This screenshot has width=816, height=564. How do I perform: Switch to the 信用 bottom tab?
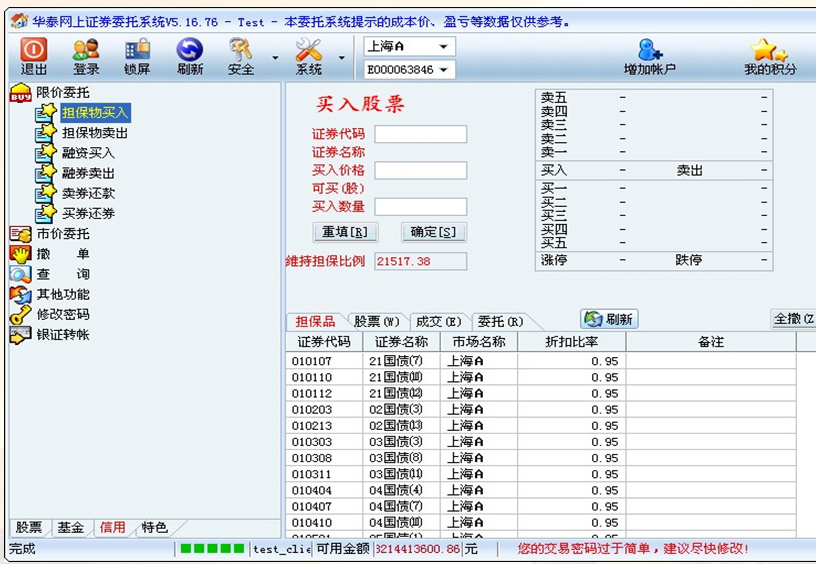pos(112,528)
